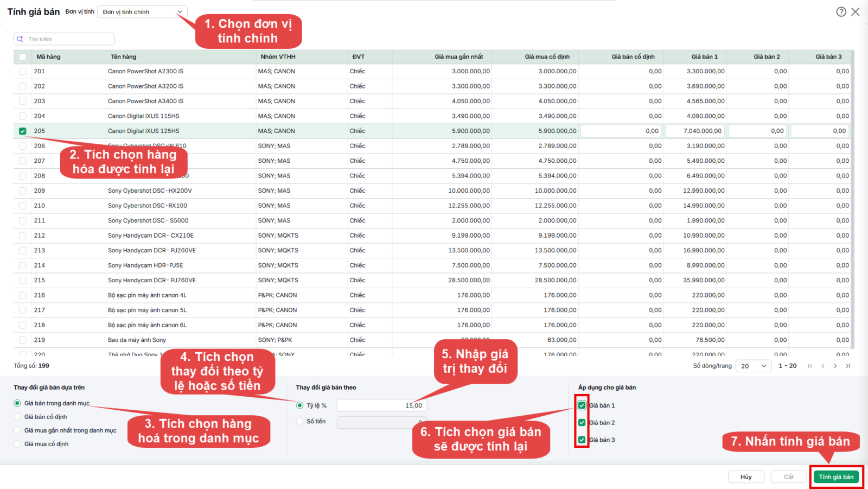Tick the checkbox for row 219
The height and width of the screenshot is (489, 868).
pos(22,340)
